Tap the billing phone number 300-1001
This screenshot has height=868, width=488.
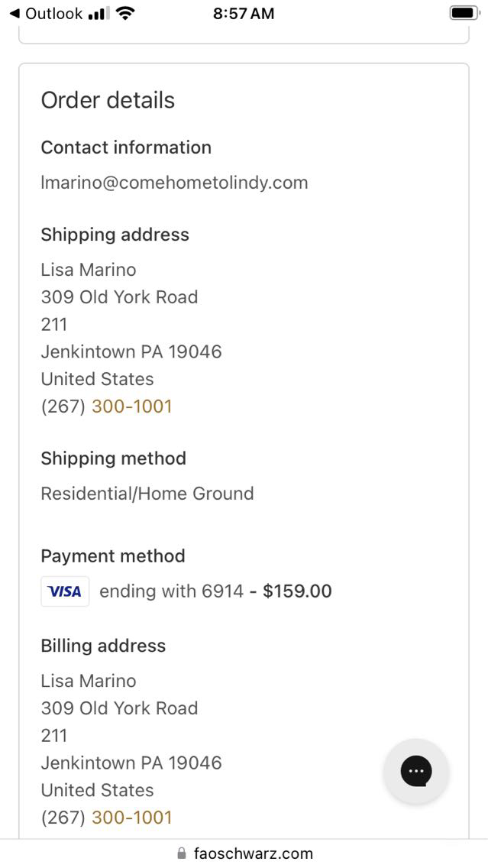(x=131, y=818)
